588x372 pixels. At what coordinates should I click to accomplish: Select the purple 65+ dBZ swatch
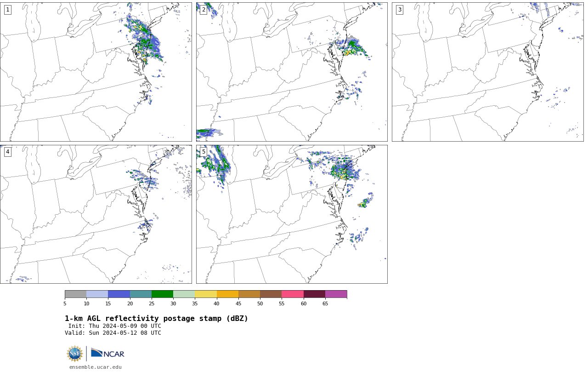[336, 294]
